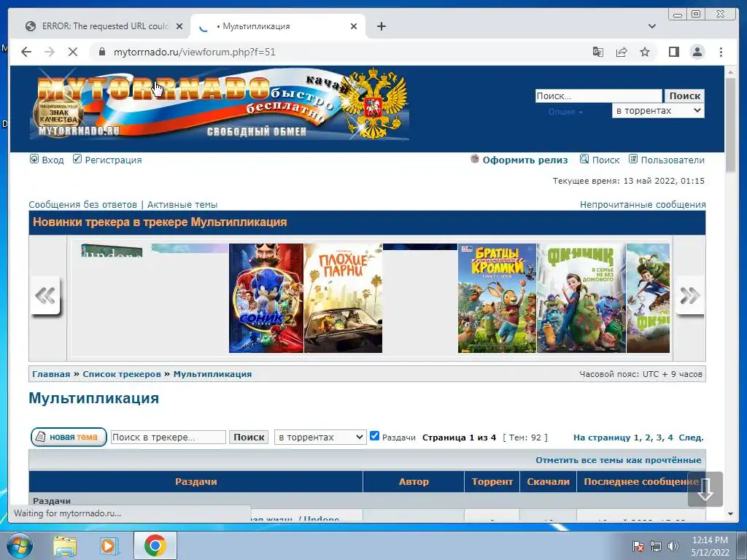Go to page 4 of topics
The image size is (747, 560).
[x=670, y=437]
